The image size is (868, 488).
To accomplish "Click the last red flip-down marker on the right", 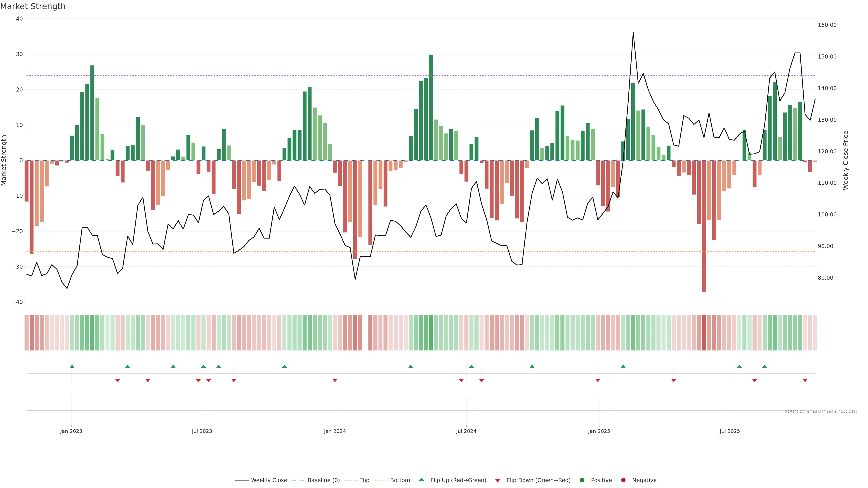I will (x=805, y=380).
